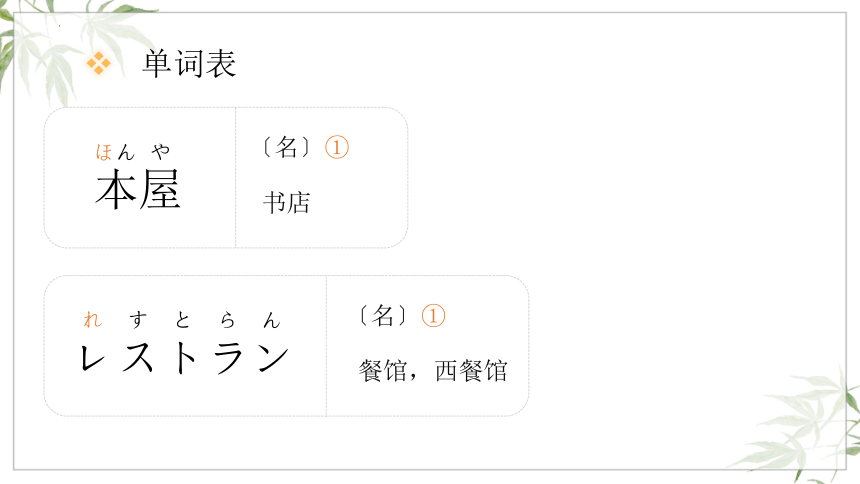Image resolution: width=860 pixels, height=484 pixels.
Task: Click the katakana word レストラン
Action: point(184,358)
